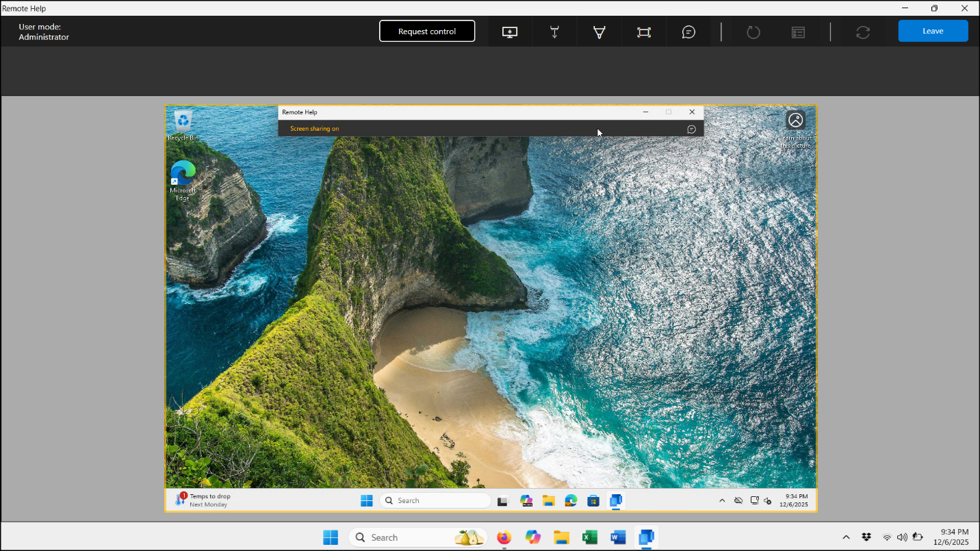The width and height of the screenshot is (980, 551).
Task: Open the Recycle Bin on the remote desktop
Action: point(183,122)
